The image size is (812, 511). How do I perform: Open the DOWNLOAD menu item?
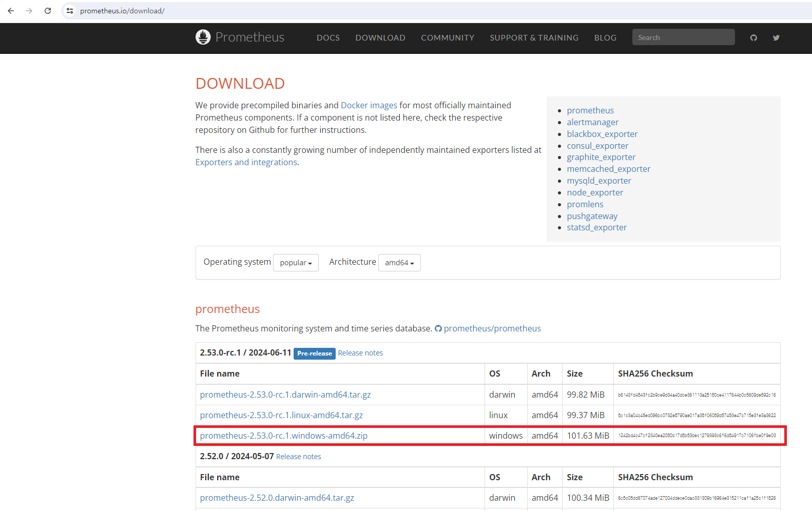[x=380, y=37]
